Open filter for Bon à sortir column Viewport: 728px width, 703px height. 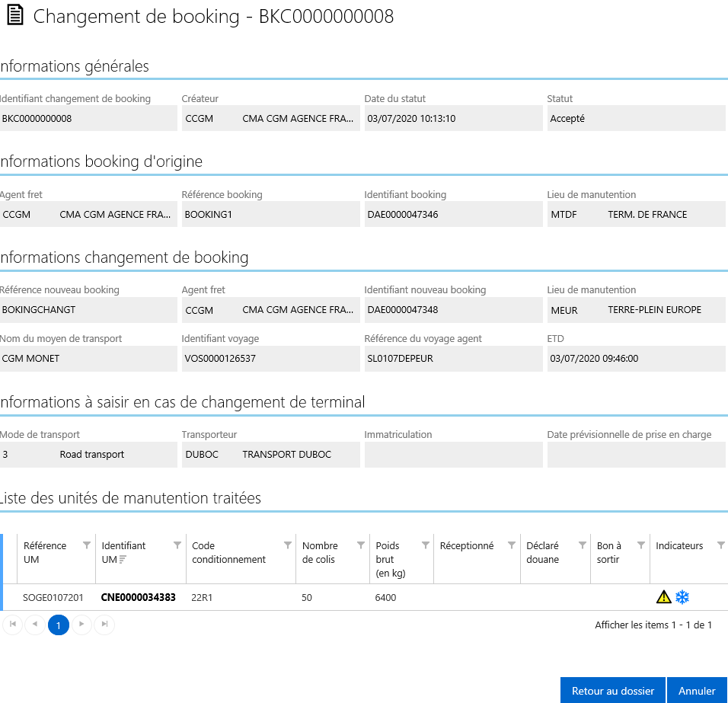pyautogui.click(x=641, y=545)
